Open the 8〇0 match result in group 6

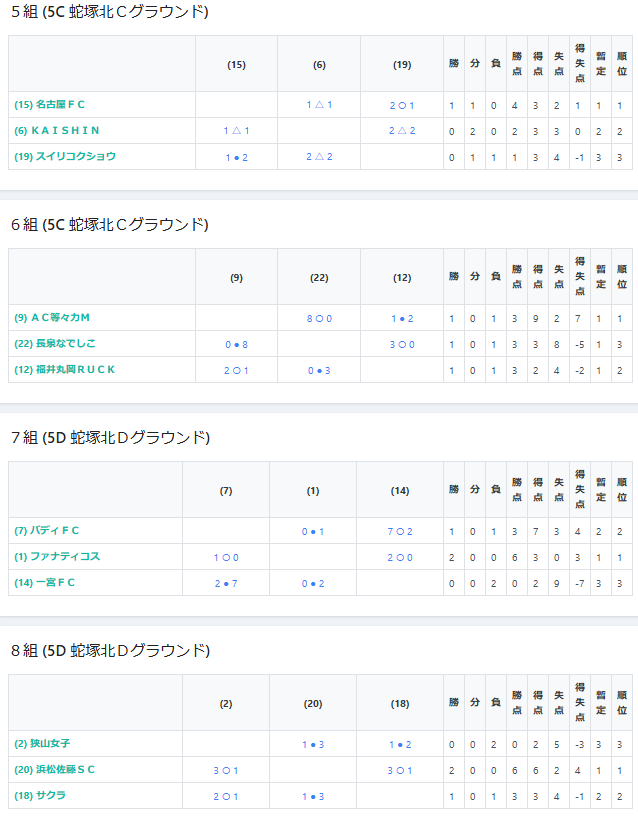click(319, 318)
